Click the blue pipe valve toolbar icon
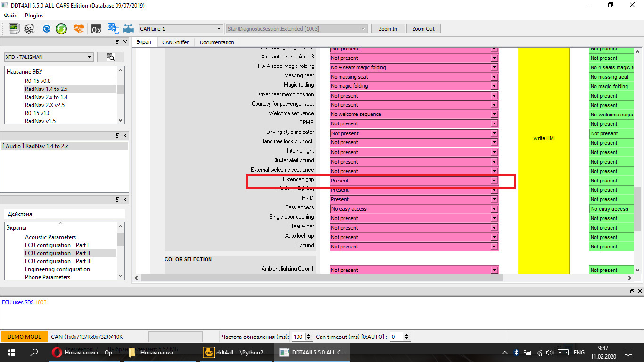 [128, 28]
